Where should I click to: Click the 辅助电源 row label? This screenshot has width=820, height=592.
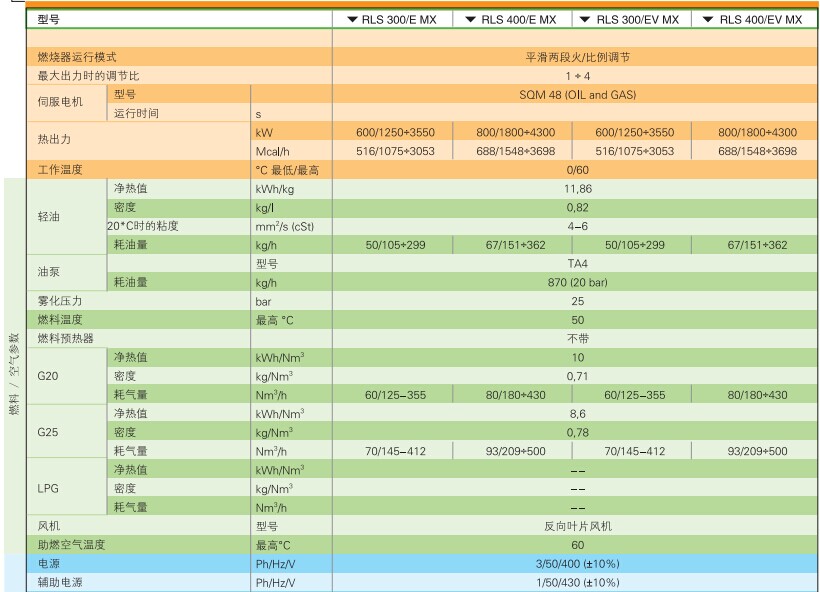(x=60, y=582)
